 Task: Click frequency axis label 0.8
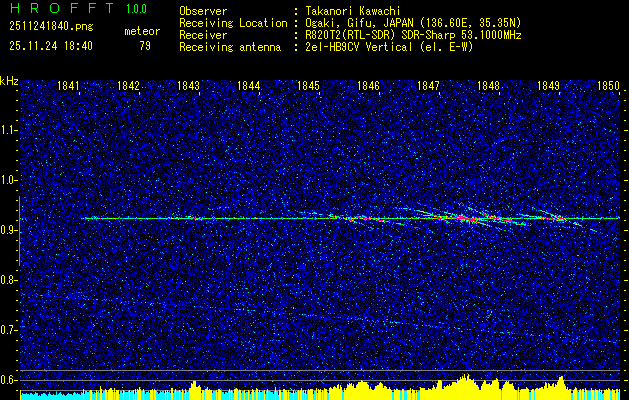point(7,280)
